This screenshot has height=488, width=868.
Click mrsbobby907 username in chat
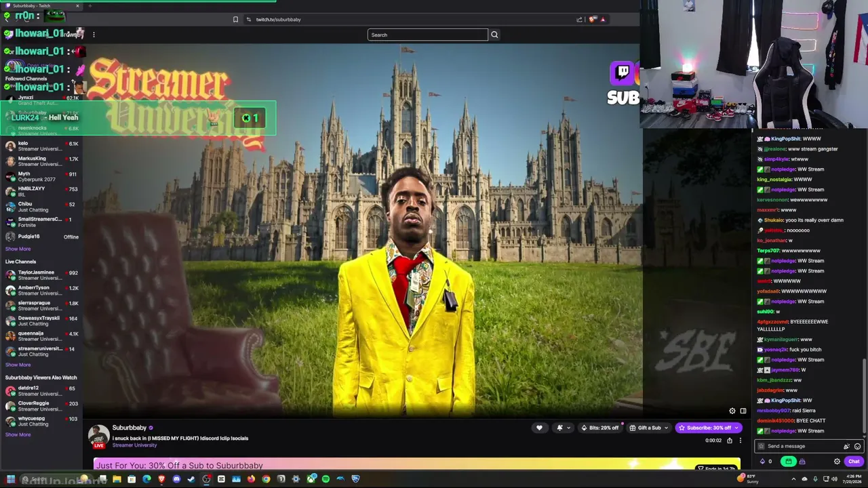click(774, 411)
